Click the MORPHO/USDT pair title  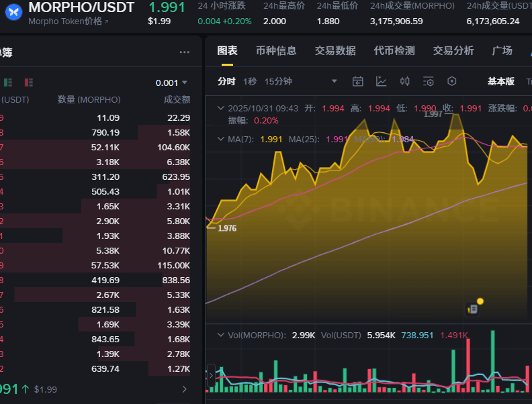coord(81,7)
